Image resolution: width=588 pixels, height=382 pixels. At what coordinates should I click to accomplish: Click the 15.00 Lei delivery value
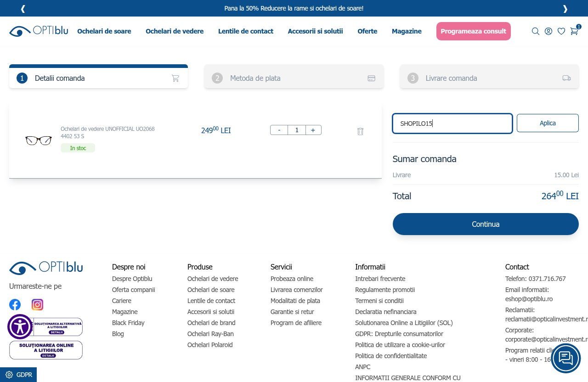[566, 175]
